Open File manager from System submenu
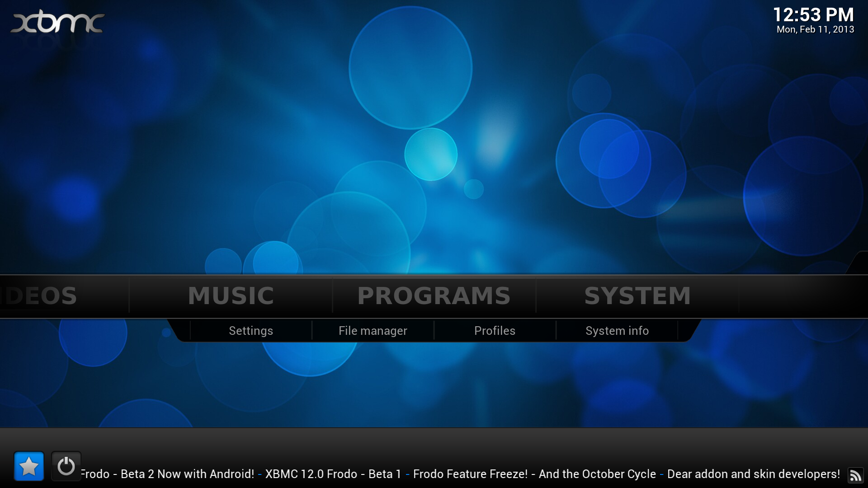 372,331
